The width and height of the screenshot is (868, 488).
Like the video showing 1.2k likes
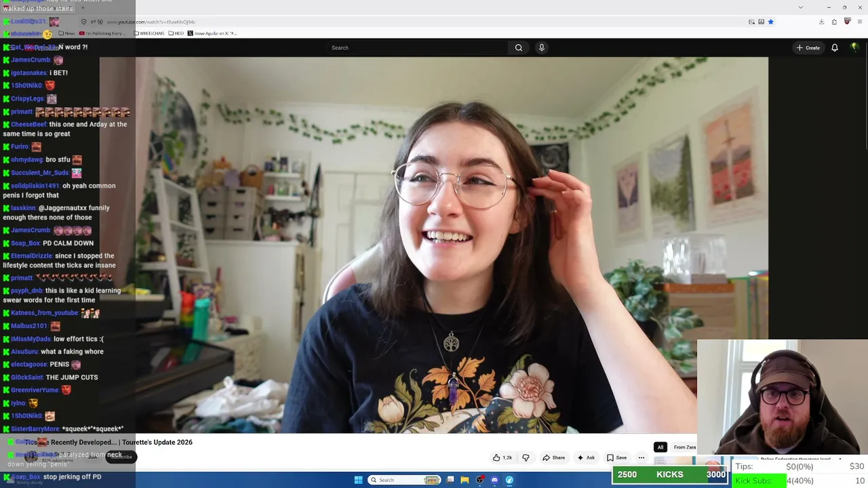pyautogui.click(x=502, y=457)
